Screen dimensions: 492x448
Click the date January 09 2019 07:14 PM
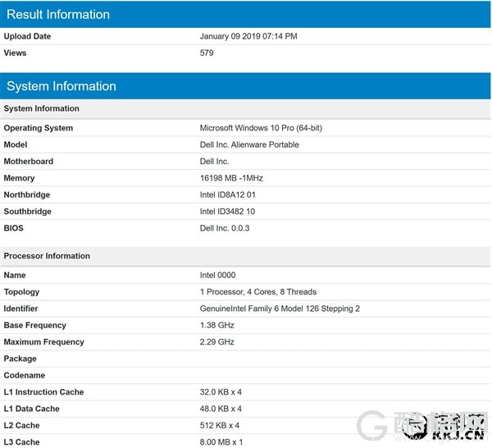pyautogui.click(x=248, y=36)
